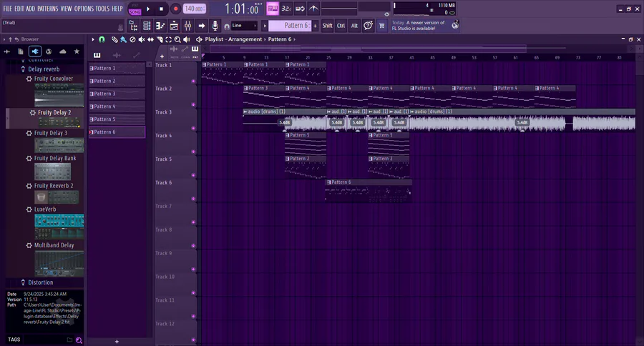
Task: Open the snap Line dropdown
Action: coord(245,26)
